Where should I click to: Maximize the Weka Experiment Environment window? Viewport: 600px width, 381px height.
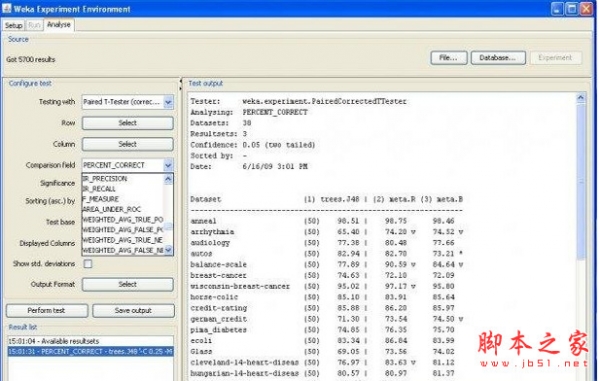tap(572, 9)
